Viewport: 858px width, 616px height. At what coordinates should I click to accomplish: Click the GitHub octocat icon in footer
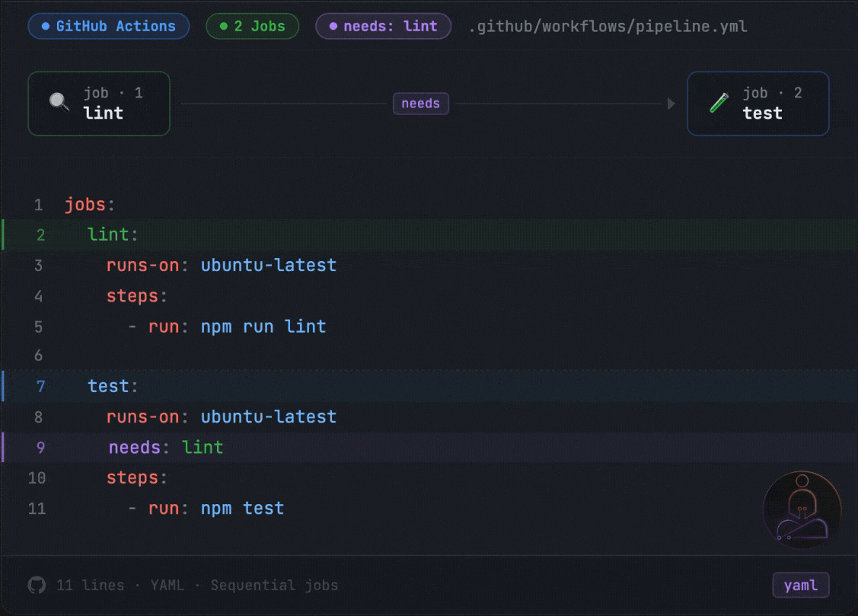click(x=37, y=585)
